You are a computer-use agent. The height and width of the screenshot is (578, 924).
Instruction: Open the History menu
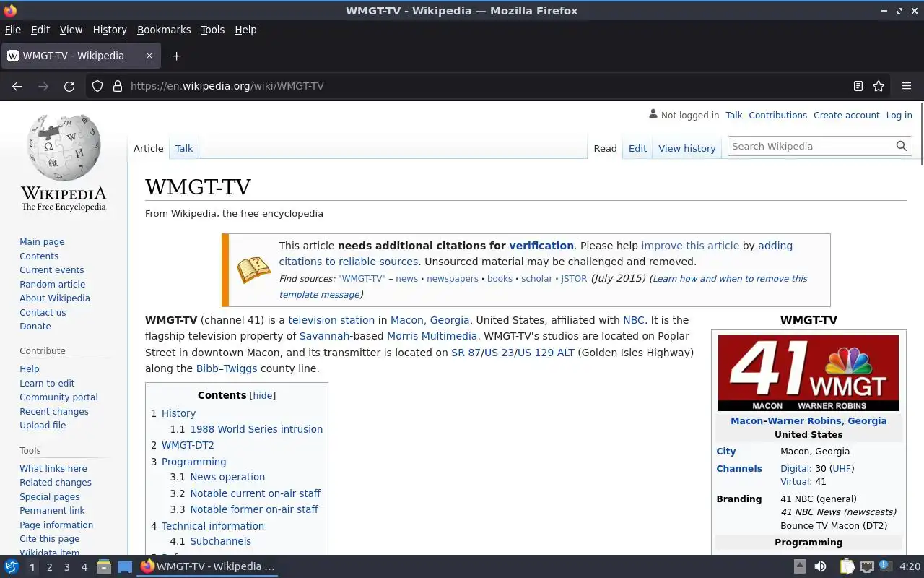tap(110, 30)
